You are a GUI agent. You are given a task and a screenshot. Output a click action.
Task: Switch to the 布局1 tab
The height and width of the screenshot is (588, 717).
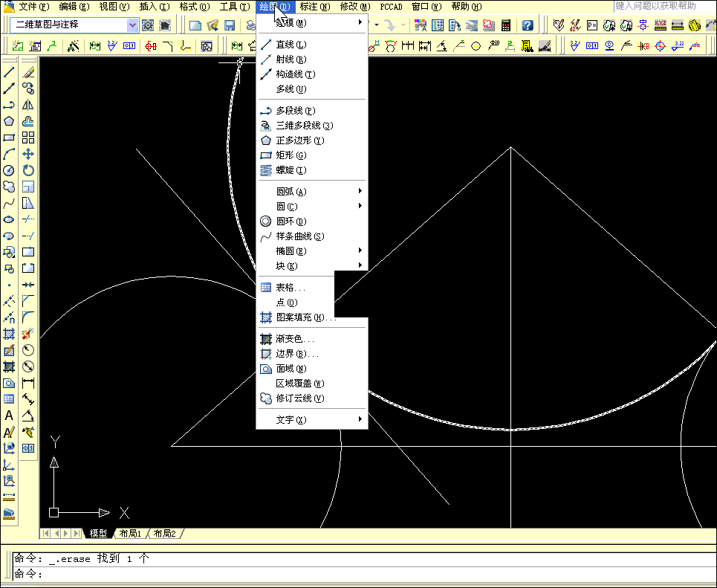130,534
